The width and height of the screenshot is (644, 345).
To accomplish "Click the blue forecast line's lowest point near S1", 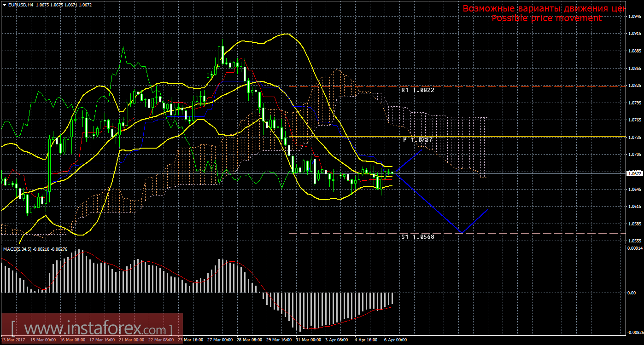I will pyautogui.click(x=461, y=233).
